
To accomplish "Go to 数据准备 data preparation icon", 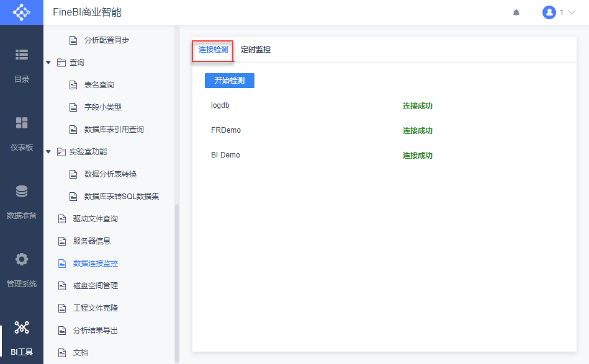I will point(22,199).
